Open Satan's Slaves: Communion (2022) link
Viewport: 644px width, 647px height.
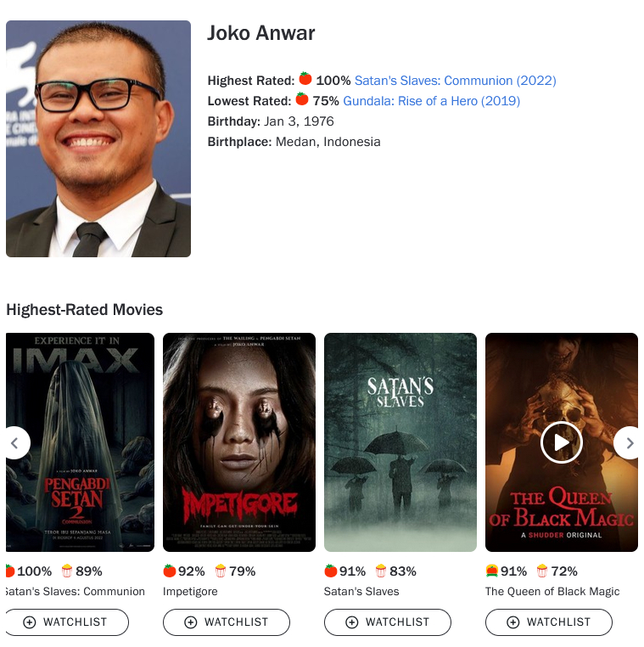pos(455,81)
